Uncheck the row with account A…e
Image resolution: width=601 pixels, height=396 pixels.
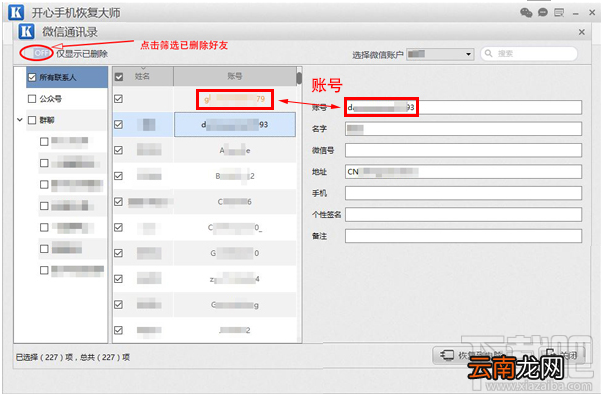coord(118,150)
